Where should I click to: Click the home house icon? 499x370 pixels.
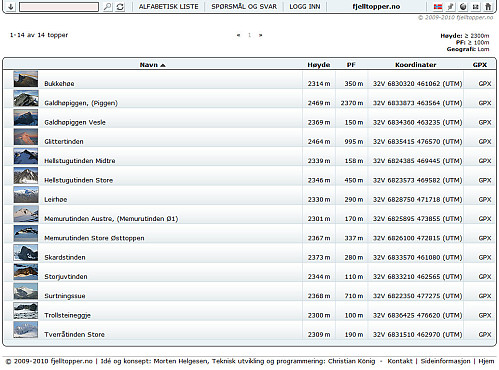tap(488, 6)
